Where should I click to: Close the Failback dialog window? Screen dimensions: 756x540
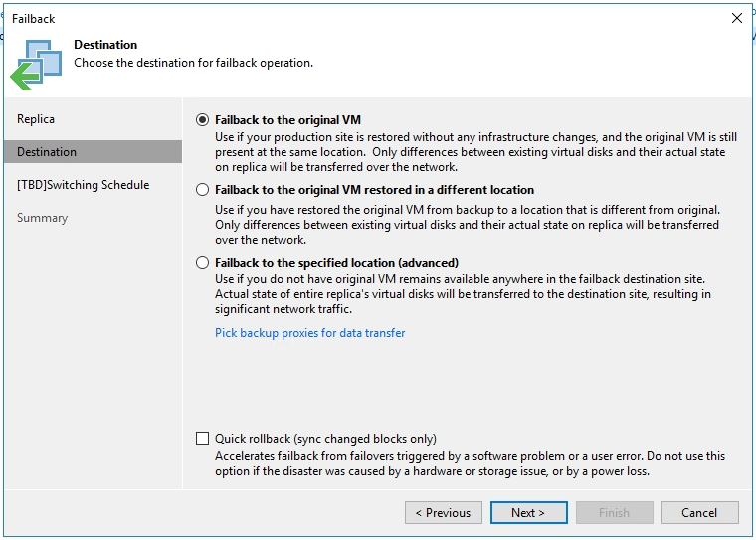click(736, 18)
